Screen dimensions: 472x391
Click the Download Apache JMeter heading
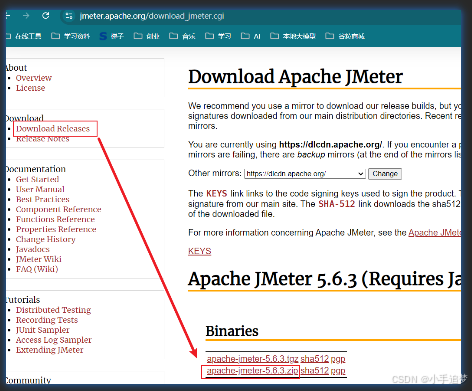pyautogui.click(x=295, y=77)
